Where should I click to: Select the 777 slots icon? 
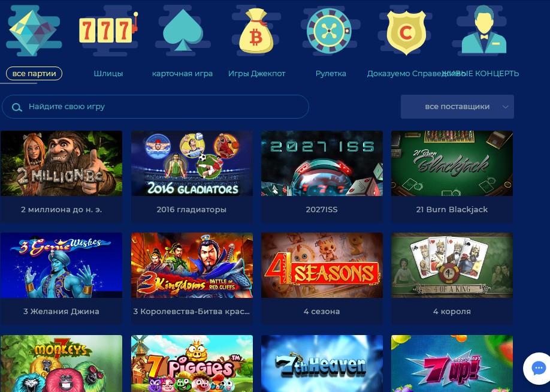(x=108, y=31)
